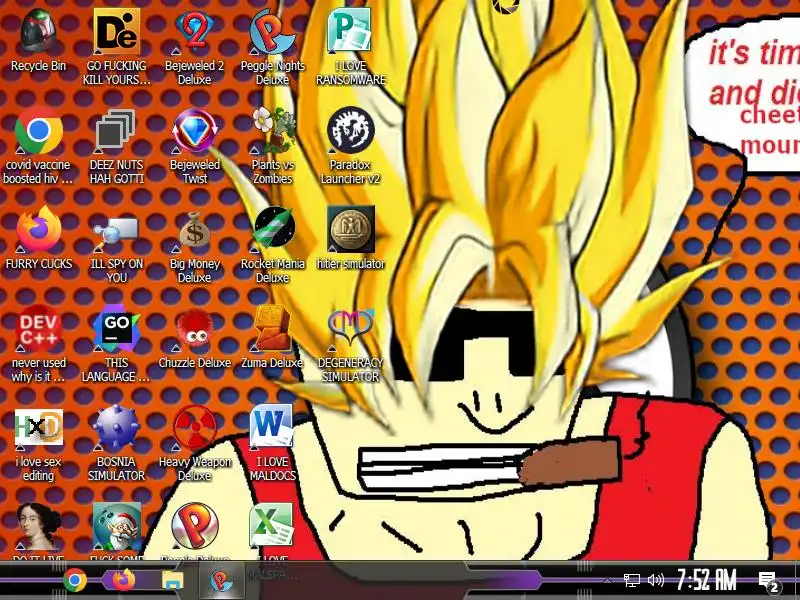Open the volume control tray icon
This screenshot has height=600, width=800.
click(656, 580)
